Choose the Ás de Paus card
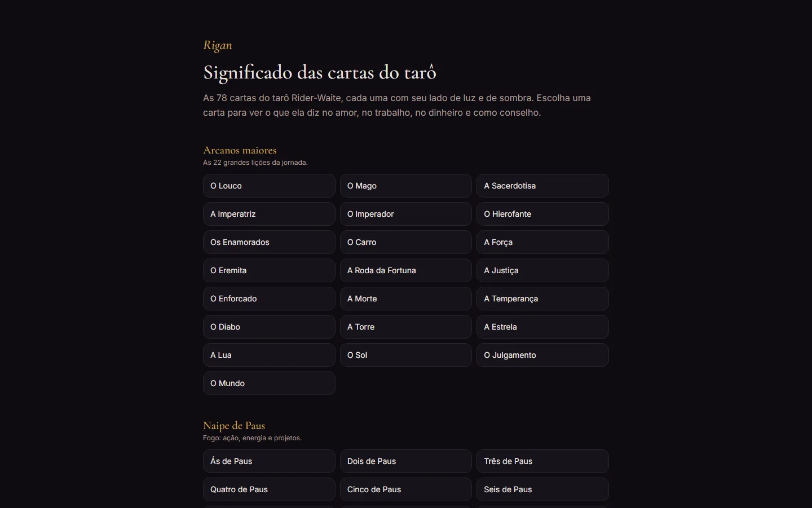The height and width of the screenshot is (508, 812). (269, 461)
